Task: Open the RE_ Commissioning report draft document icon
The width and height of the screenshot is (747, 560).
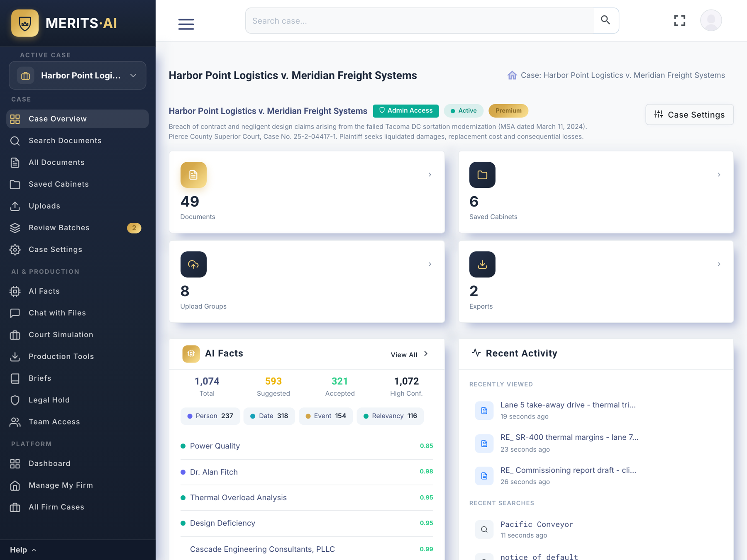Action: [484, 475]
